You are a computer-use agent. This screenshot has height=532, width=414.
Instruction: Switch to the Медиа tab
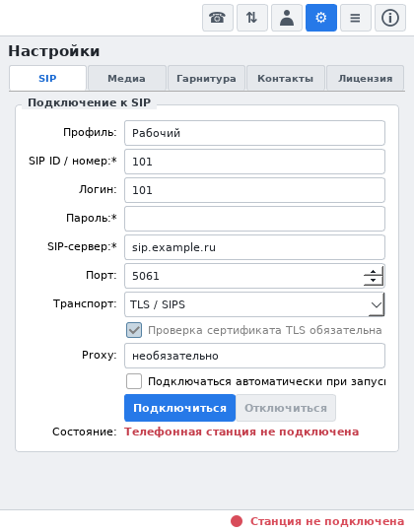coord(127,79)
